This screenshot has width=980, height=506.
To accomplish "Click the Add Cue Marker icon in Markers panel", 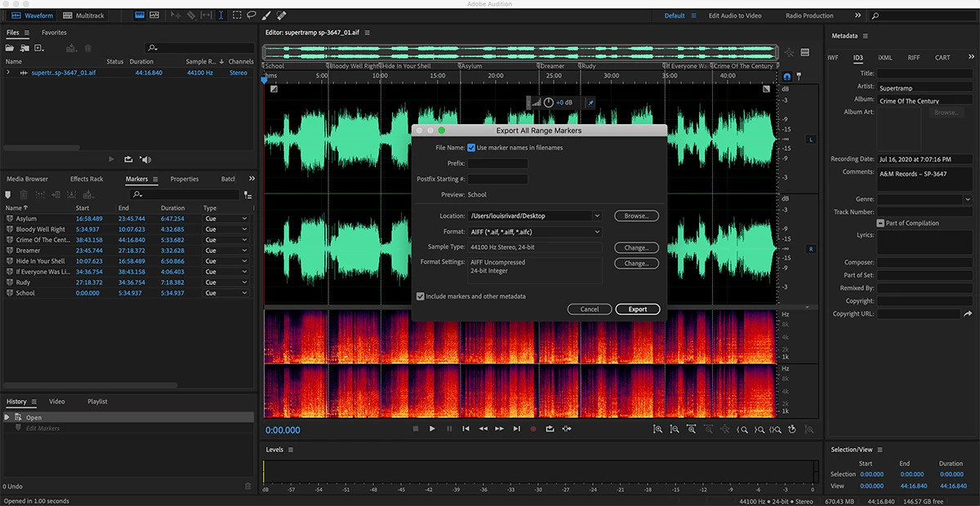I will tap(8, 194).
